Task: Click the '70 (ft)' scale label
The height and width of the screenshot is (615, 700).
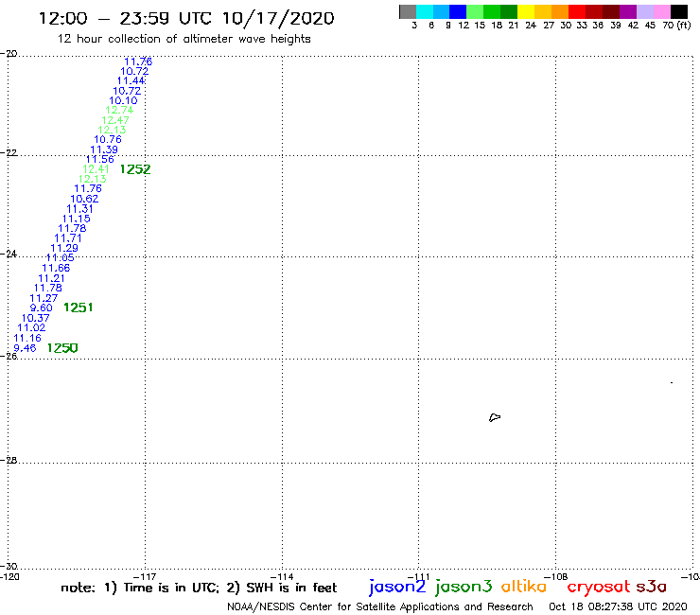Action: pyautogui.click(x=676, y=26)
